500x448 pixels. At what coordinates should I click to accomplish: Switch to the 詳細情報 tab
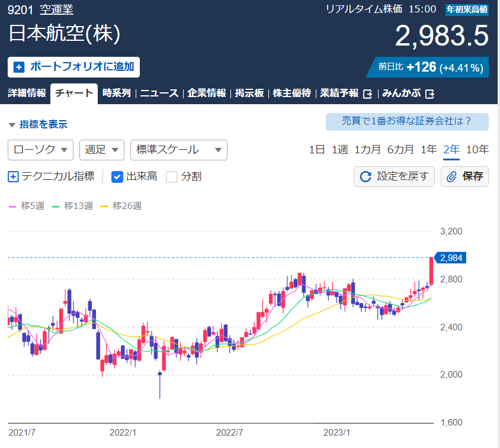click(x=27, y=93)
